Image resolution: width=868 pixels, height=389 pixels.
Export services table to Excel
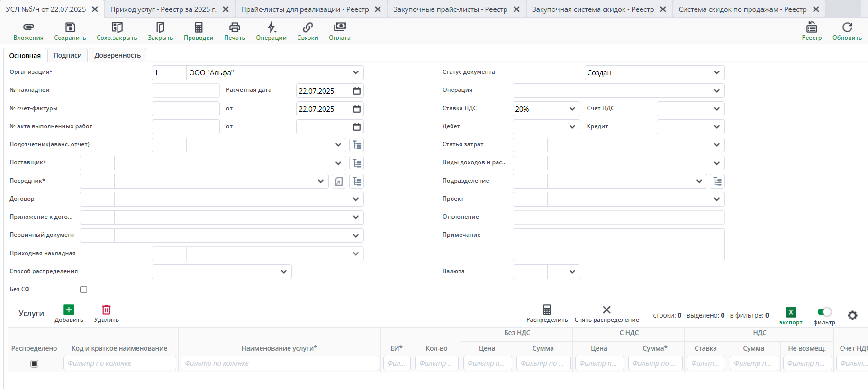[x=791, y=312]
